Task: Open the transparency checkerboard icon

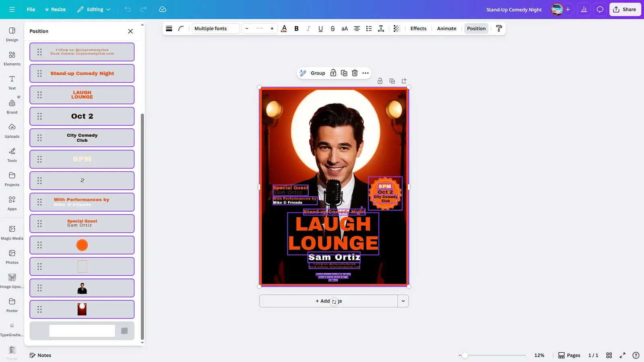Action: (396, 29)
